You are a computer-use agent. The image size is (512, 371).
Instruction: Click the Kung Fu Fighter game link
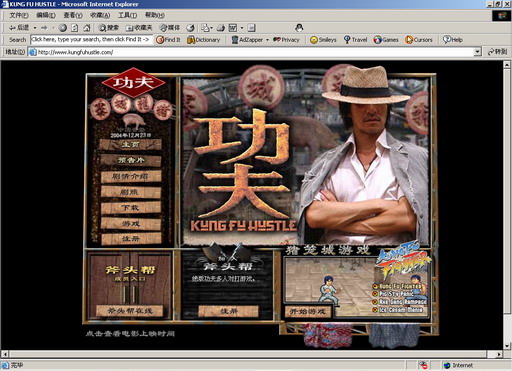pyautogui.click(x=399, y=286)
